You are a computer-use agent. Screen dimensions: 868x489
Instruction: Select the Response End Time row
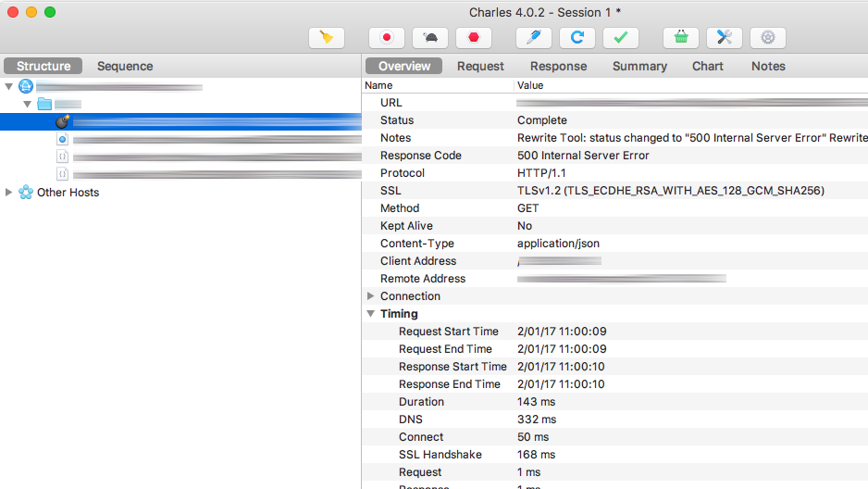coord(615,384)
